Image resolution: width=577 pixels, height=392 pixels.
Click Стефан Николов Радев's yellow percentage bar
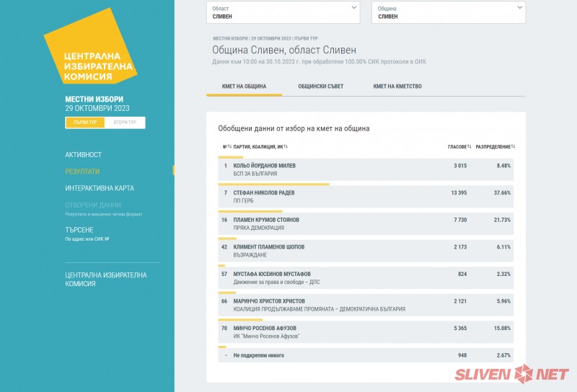(273, 184)
